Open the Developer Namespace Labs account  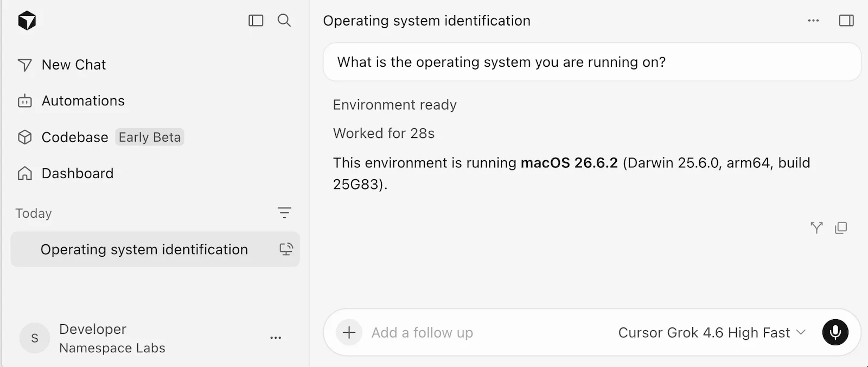click(112, 338)
